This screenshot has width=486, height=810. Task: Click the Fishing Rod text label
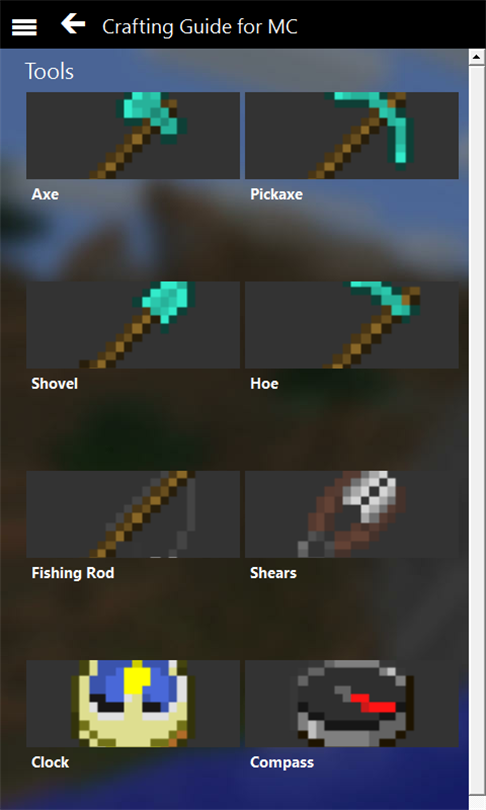click(x=73, y=573)
